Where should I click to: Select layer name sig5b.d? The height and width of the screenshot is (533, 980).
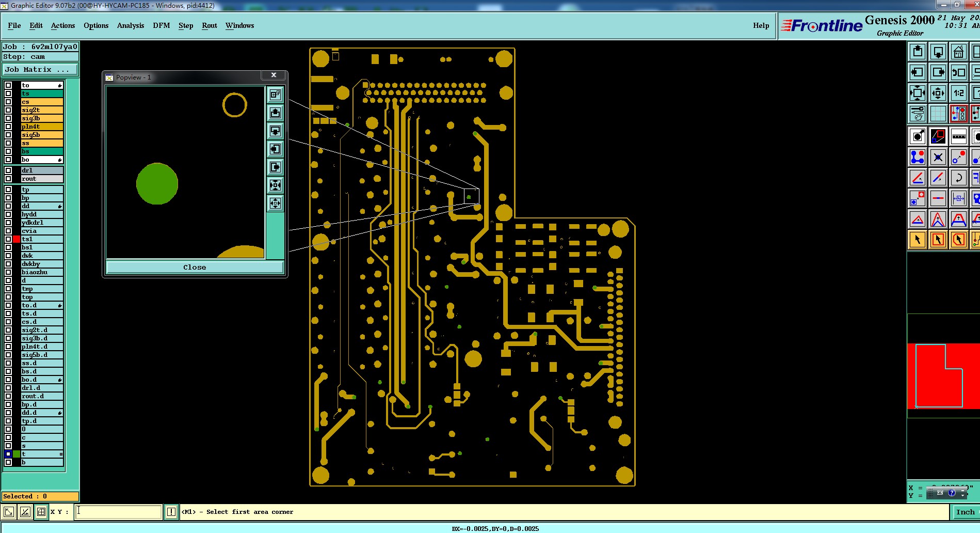[42, 355]
